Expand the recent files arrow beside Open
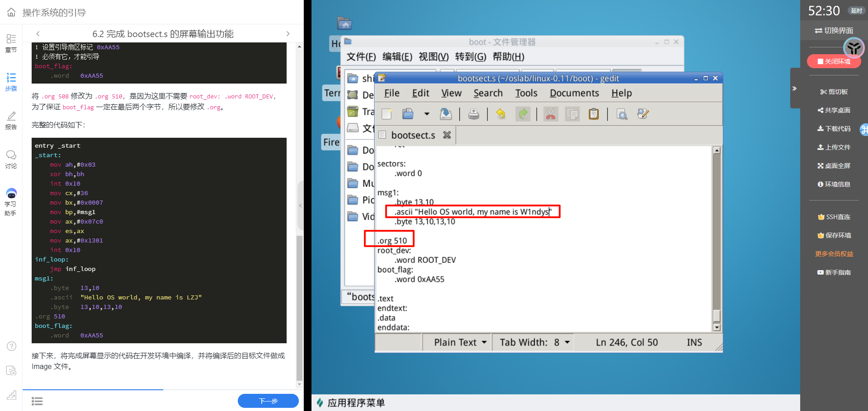 coord(426,114)
